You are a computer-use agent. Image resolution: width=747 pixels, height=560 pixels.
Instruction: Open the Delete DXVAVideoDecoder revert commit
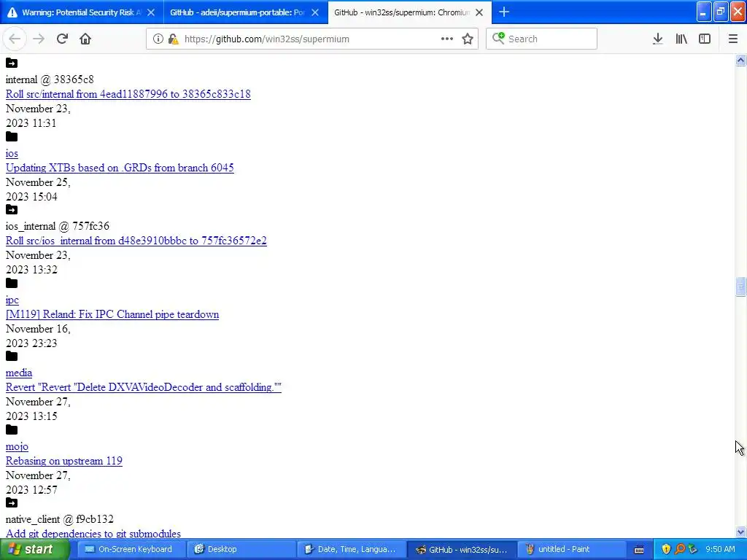[x=144, y=387]
